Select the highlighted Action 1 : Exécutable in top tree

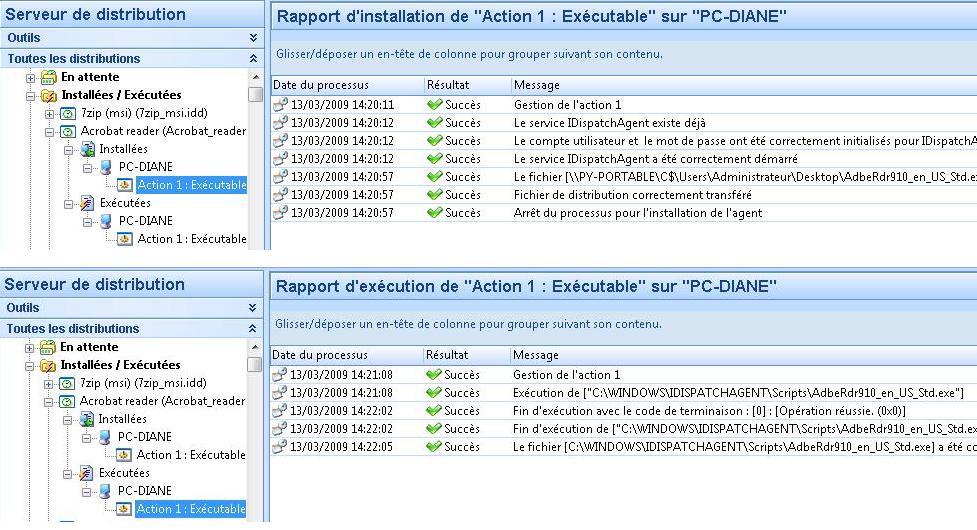pyautogui.click(x=192, y=185)
